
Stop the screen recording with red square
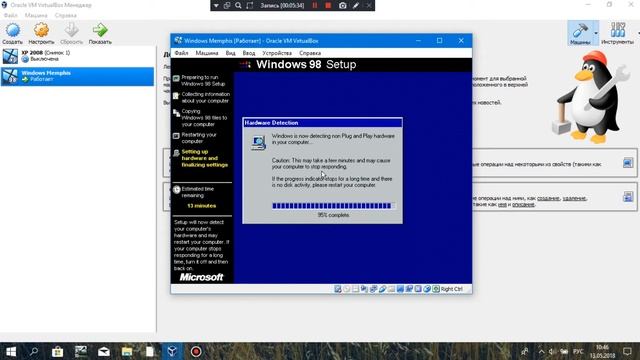click(x=328, y=5)
